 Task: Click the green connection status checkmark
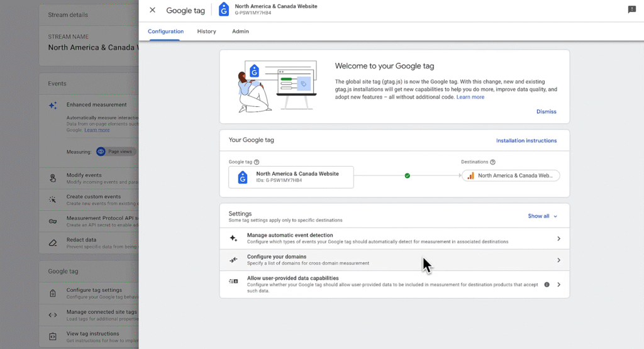click(407, 175)
